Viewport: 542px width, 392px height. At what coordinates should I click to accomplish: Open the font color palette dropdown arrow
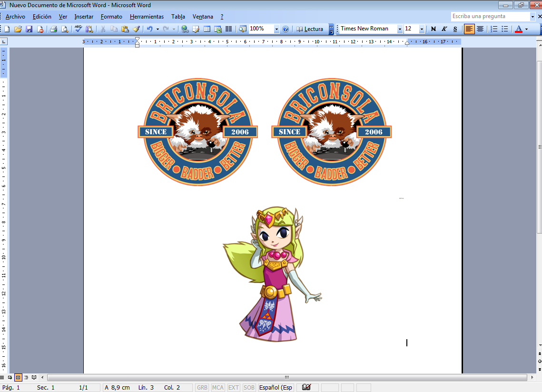pyautogui.click(x=526, y=29)
